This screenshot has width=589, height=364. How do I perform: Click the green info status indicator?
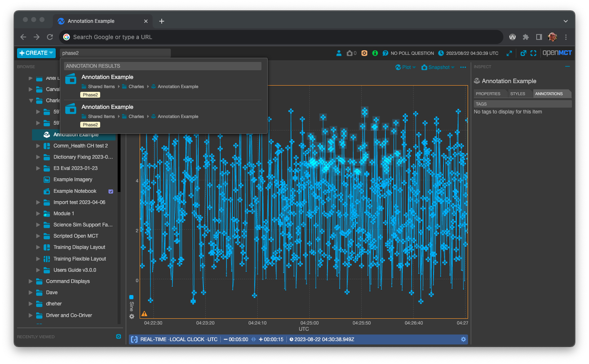pos(375,53)
